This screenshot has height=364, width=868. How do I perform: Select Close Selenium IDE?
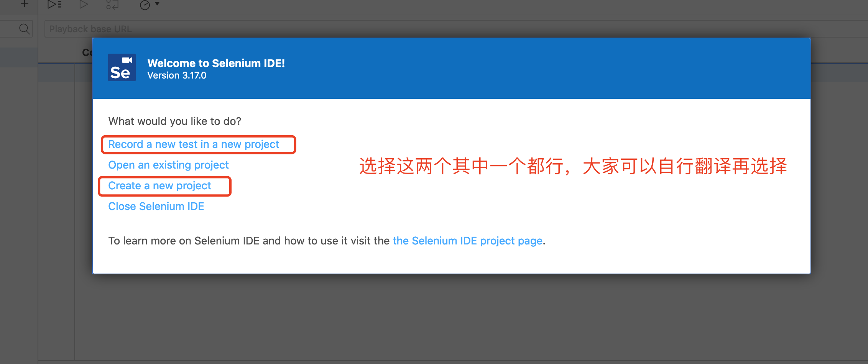click(x=156, y=207)
